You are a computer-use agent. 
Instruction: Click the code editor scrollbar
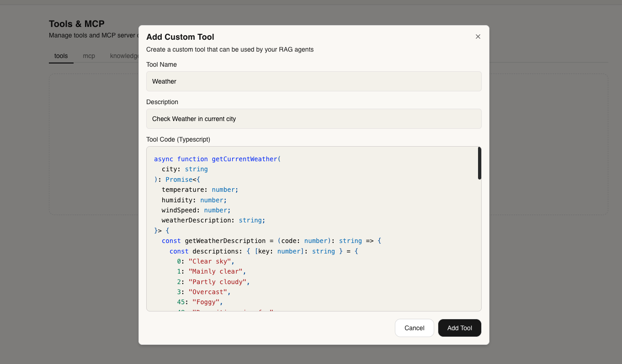click(479, 163)
